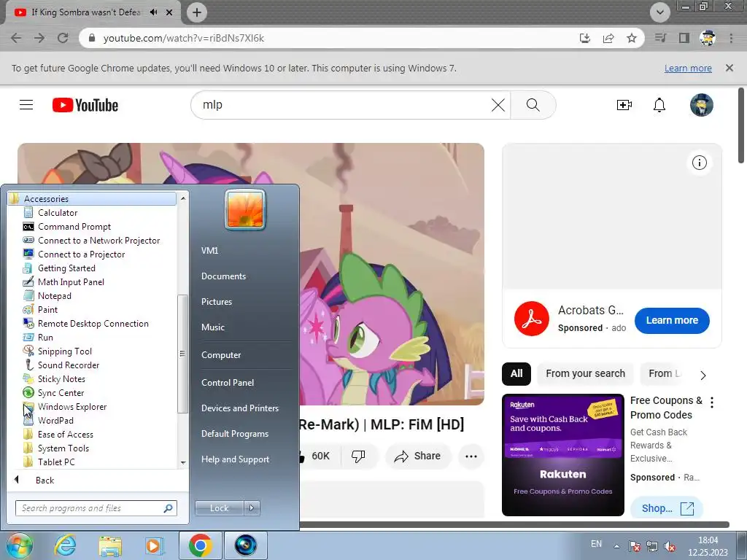
Task: Launch Snipping Tool
Action: tap(65, 351)
